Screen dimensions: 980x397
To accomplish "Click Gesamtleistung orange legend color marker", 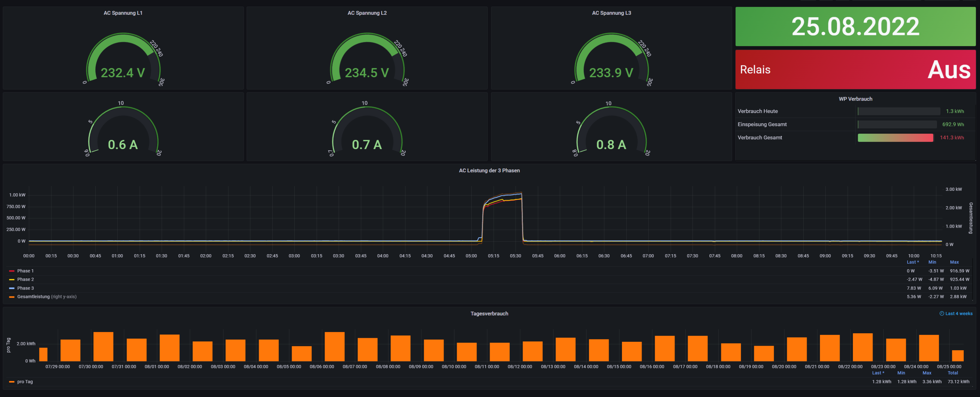I will 12,297.
